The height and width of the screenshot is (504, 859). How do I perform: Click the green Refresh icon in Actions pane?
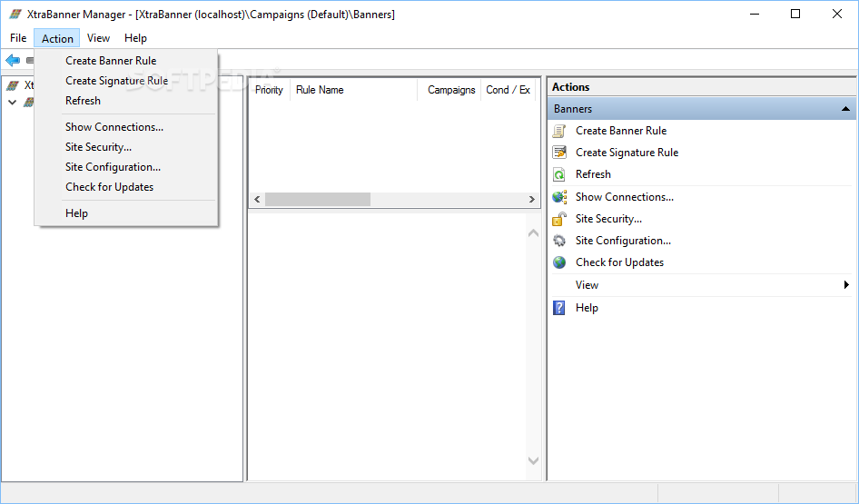[558, 174]
